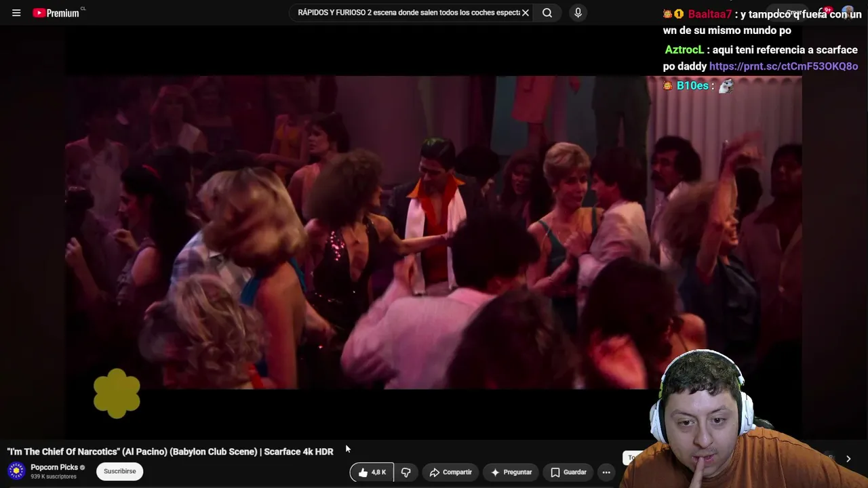Go to YouTube Premium home via logo
This screenshot has width=868, height=488.
click(56, 13)
